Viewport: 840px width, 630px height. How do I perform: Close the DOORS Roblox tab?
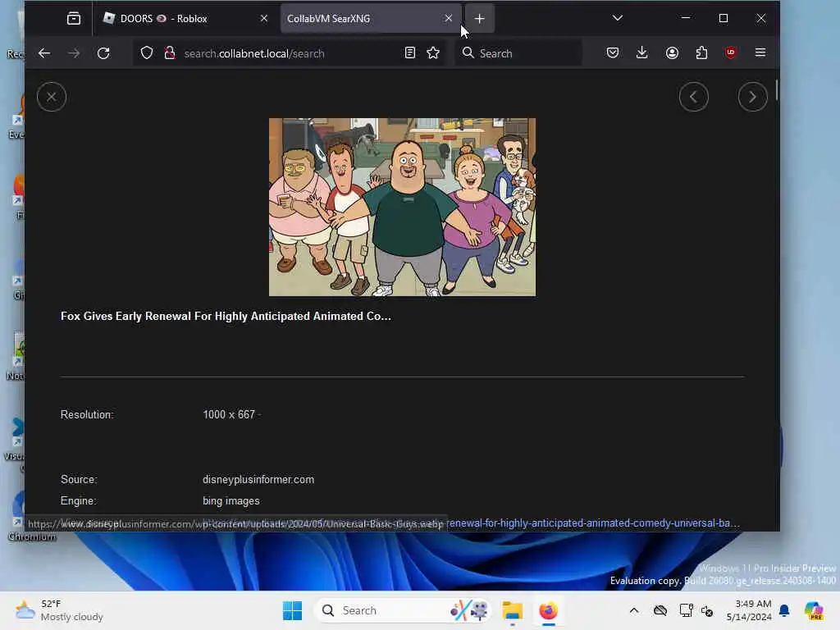(264, 18)
